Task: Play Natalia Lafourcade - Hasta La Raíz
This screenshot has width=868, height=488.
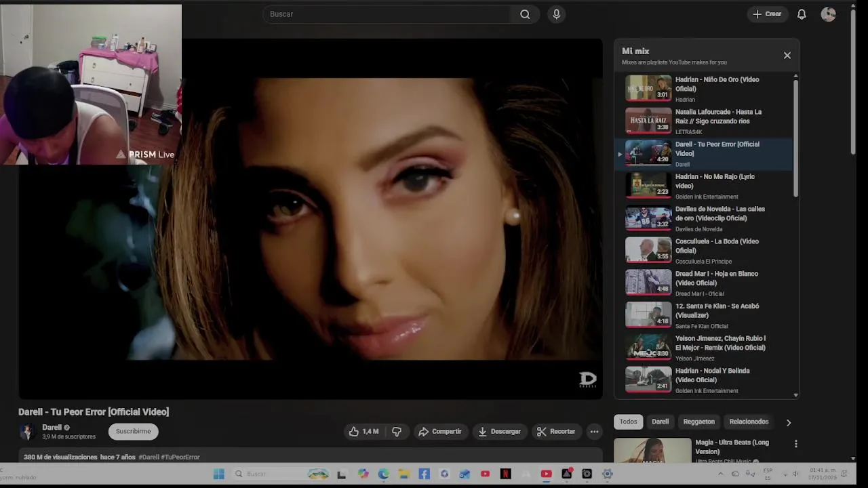Action: point(705,121)
